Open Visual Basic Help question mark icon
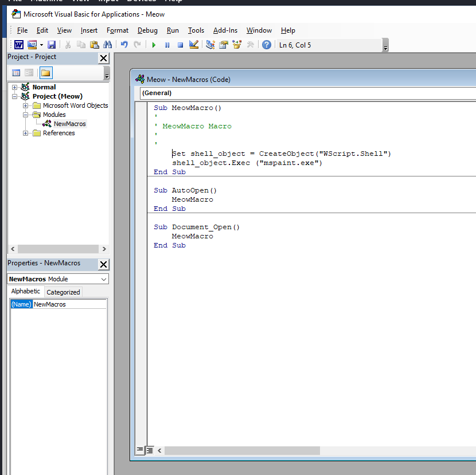 (x=267, y=45)
